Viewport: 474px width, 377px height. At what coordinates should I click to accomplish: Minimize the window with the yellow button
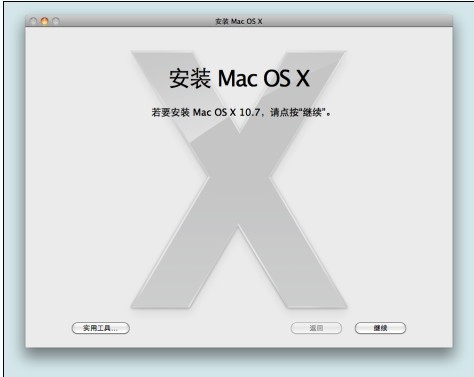point(44,21)
